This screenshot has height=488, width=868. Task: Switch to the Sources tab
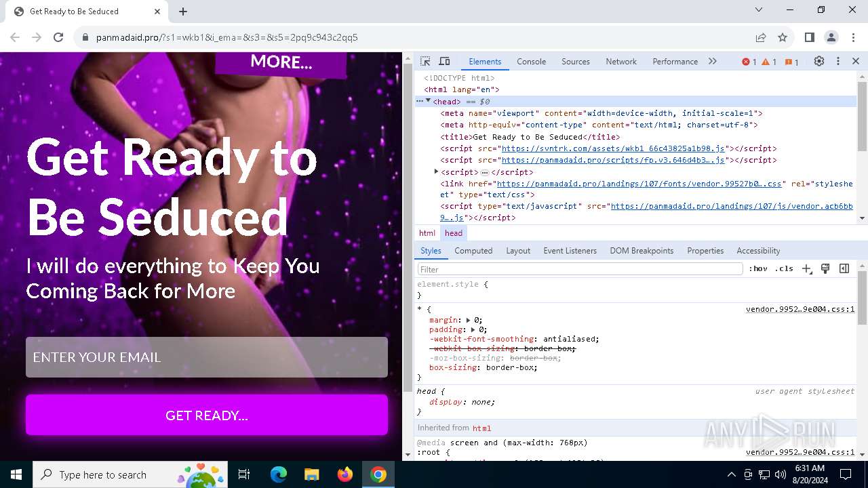[x=575, y=61]
